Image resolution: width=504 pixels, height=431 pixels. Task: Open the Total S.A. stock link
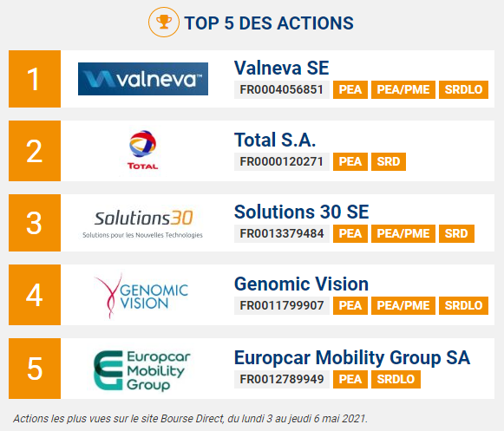coord(275,140)
